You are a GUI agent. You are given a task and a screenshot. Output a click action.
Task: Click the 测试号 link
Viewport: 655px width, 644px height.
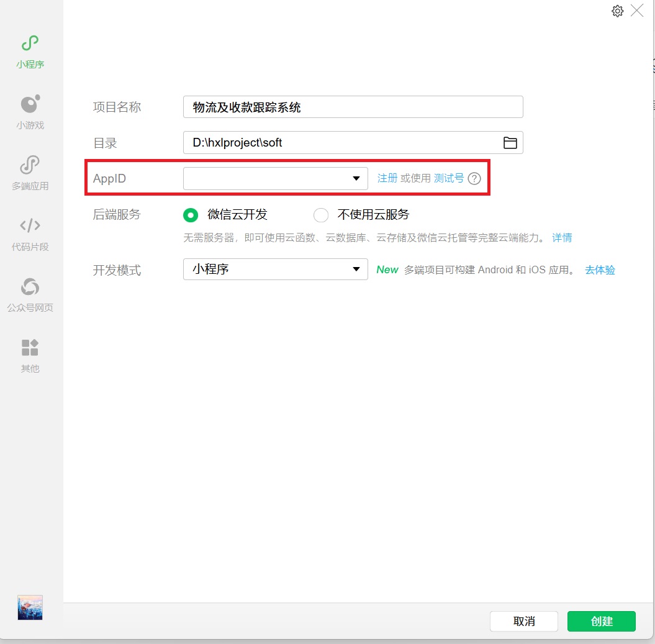(449, 178)
